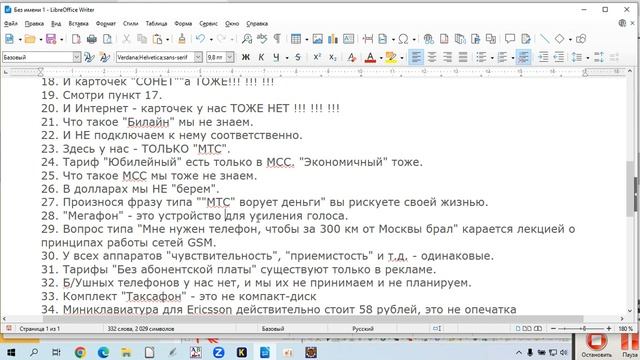The height and width of the screenshot is (360, 640).
Task: Increase paragraph indent
Action: (x=543, y=58)
